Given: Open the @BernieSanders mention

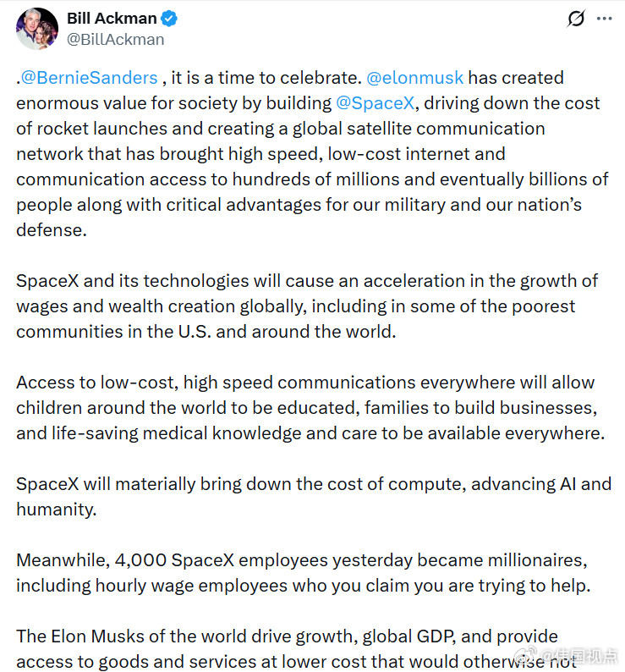Looking at the screenshot, I should click(x=89, y=78).
